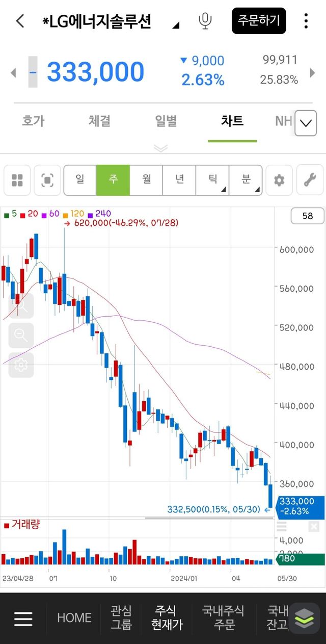
Task: Open the wrench chart tools
Action: point(310,180)
